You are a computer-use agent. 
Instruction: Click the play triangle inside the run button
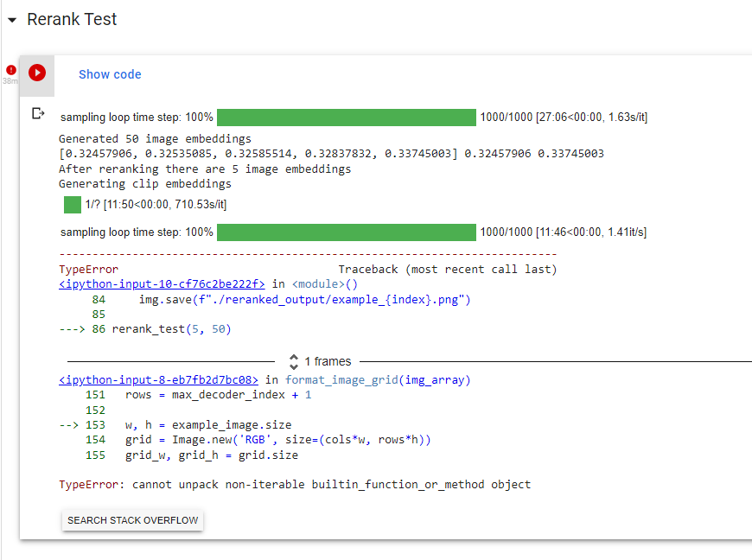tap(36, 73)
